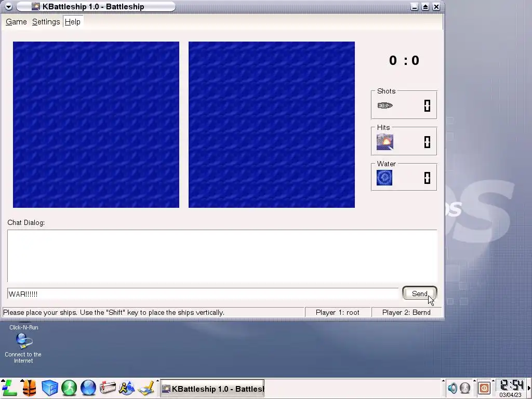
Task: Click the 'Player 1: root' status entry
Action: click(338, 312)
